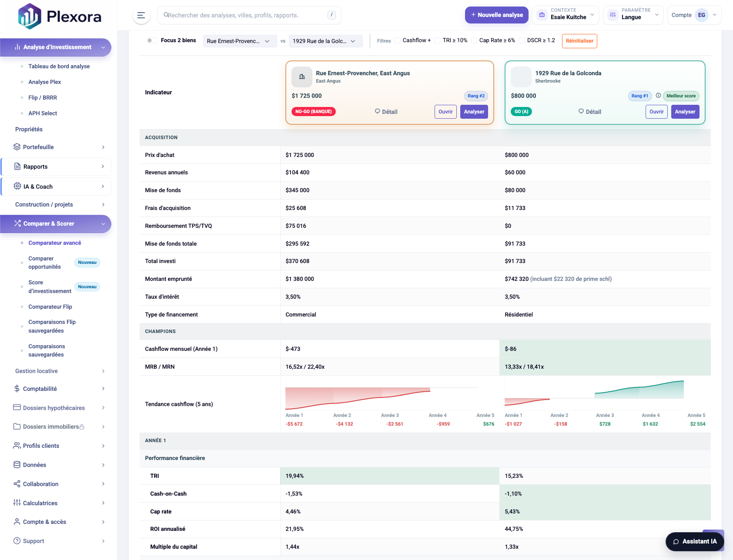Click the building icon on Rue Ernest-Provencher card
Image resolution: width=733 pixels, height=560 pixels.
click(x=301, y=77)
